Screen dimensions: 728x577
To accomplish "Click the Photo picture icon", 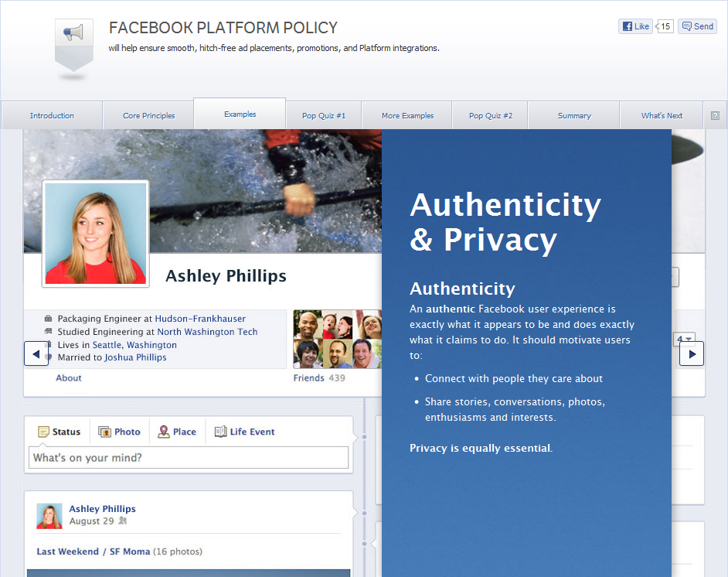I will pos(104,432).
